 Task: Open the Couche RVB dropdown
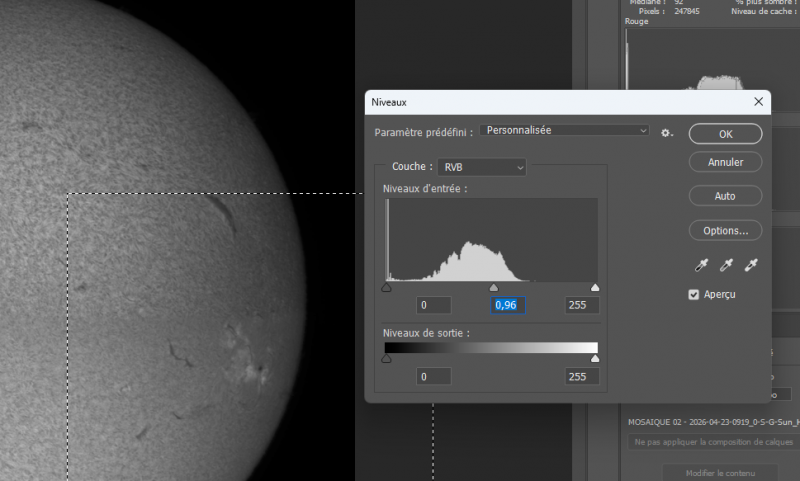pyautogui.click(x=482, y=167)
